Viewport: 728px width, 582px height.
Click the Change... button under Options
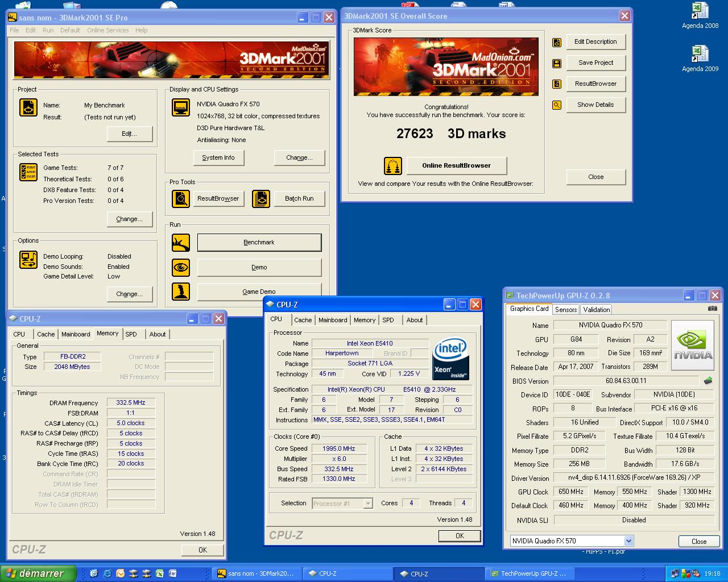pos(130,294)
